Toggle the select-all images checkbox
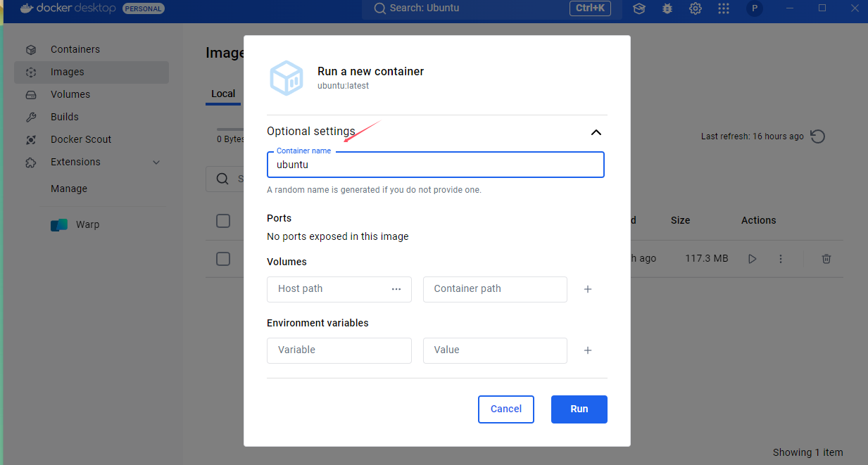 pyautogui.click(x=223, y=221)
